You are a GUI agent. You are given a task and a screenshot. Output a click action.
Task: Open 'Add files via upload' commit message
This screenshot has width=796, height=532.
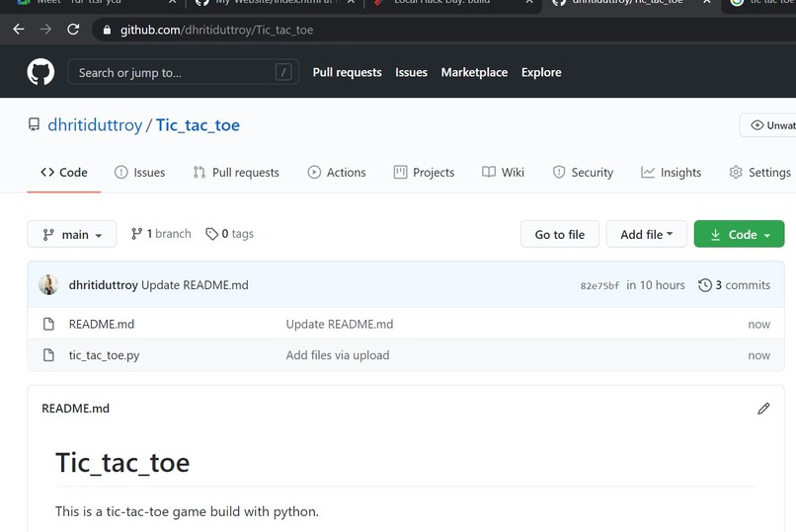[338, 355]
